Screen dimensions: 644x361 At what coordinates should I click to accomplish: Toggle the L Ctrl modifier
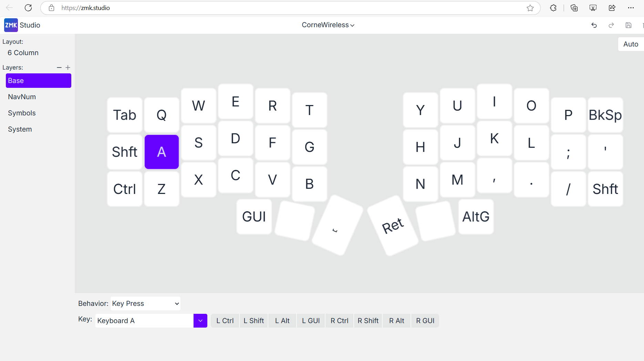[225, 321]
